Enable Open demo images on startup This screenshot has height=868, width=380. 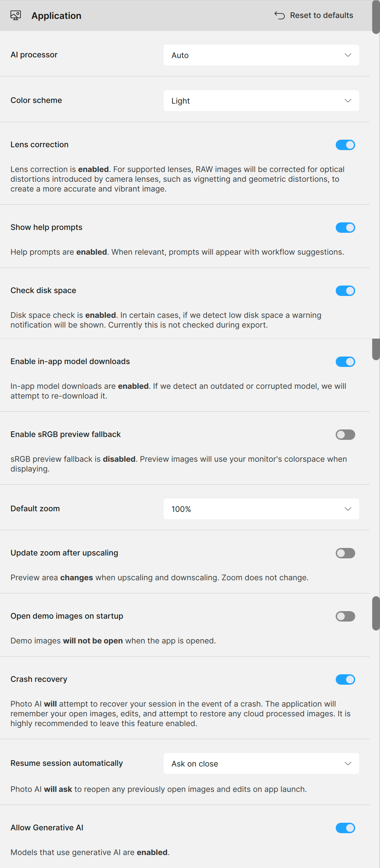(345, 616)
